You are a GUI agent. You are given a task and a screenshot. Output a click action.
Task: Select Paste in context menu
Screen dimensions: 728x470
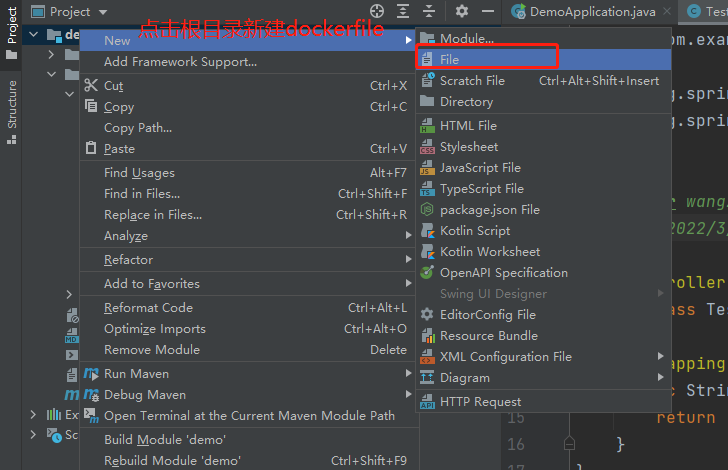coord(247,149)
